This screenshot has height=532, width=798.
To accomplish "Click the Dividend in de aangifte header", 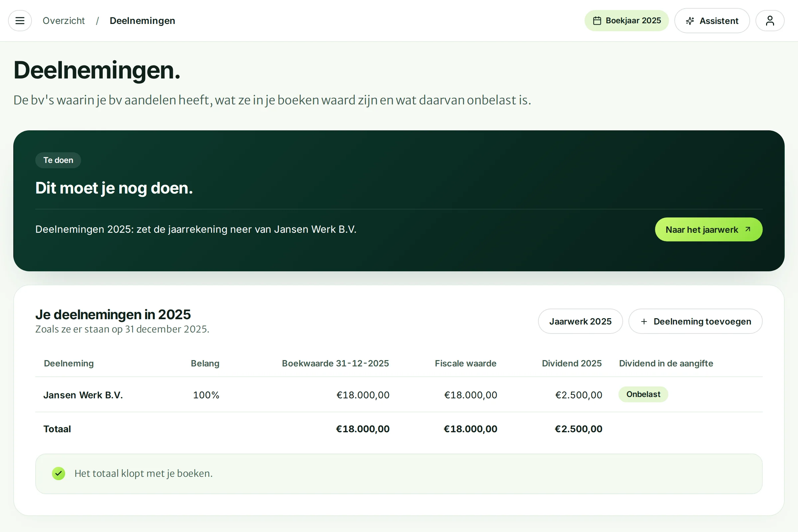I will click(x=666, y=363).
